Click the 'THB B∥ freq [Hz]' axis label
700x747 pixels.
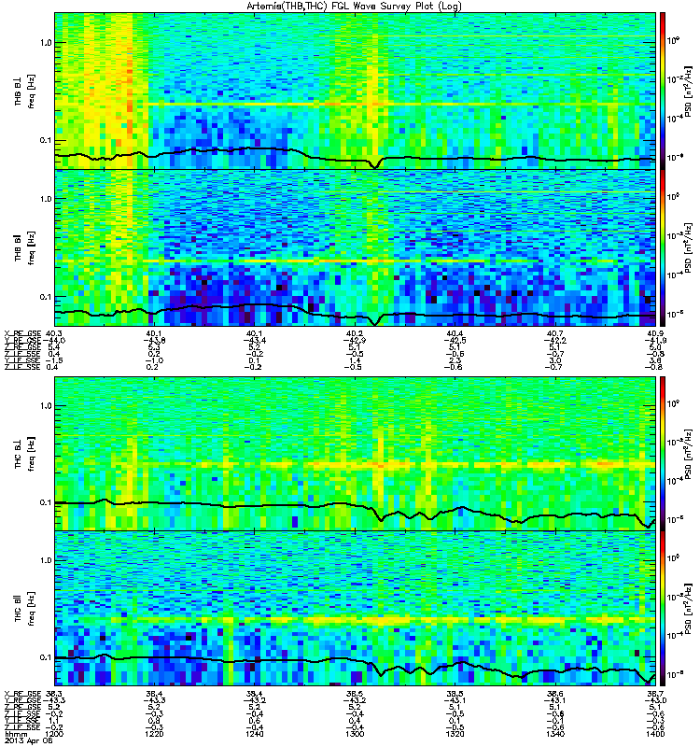pyautogui.click(x=24, y=247)
